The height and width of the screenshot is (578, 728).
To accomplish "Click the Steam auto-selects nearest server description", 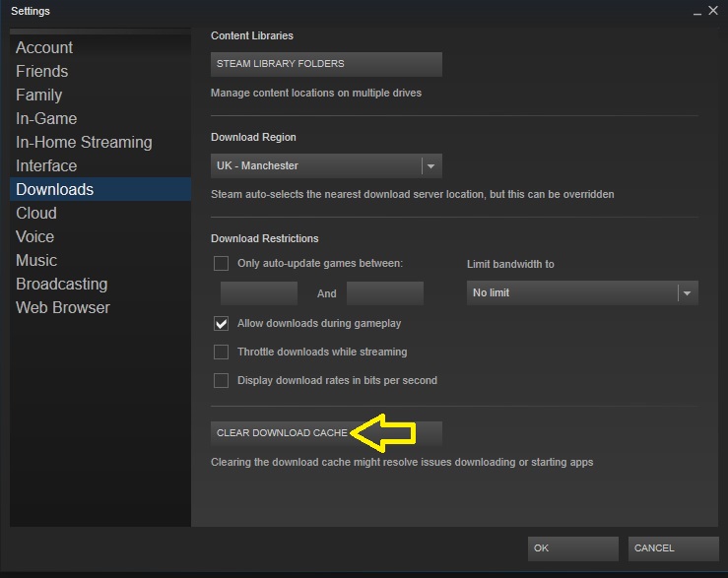I will click(413, 194).
